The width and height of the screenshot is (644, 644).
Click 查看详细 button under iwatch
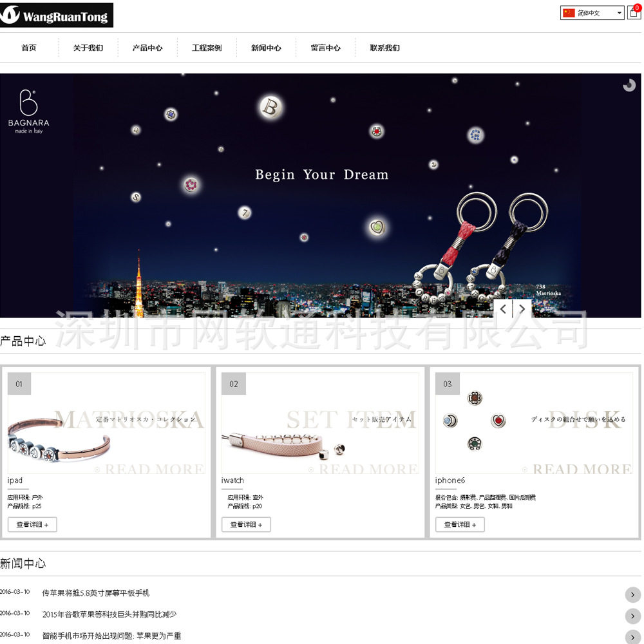[246, 524]
